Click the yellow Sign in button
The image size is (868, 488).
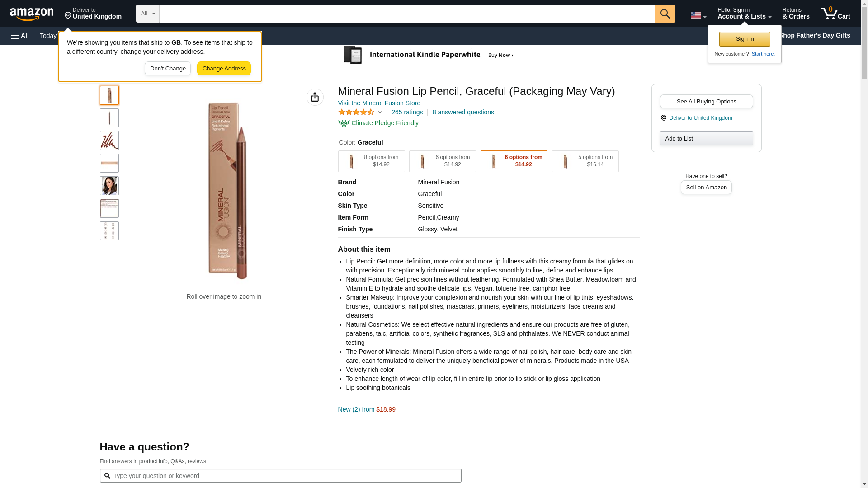pos(745,39)
